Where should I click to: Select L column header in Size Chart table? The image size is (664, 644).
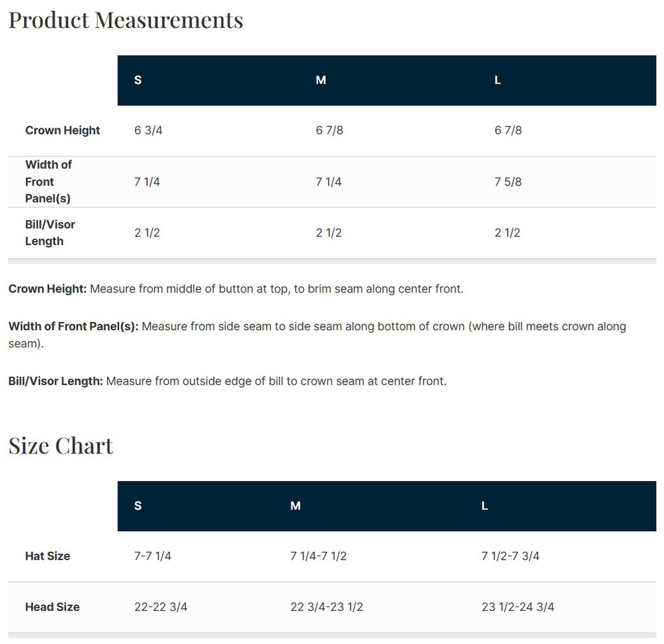coord(485,506)
